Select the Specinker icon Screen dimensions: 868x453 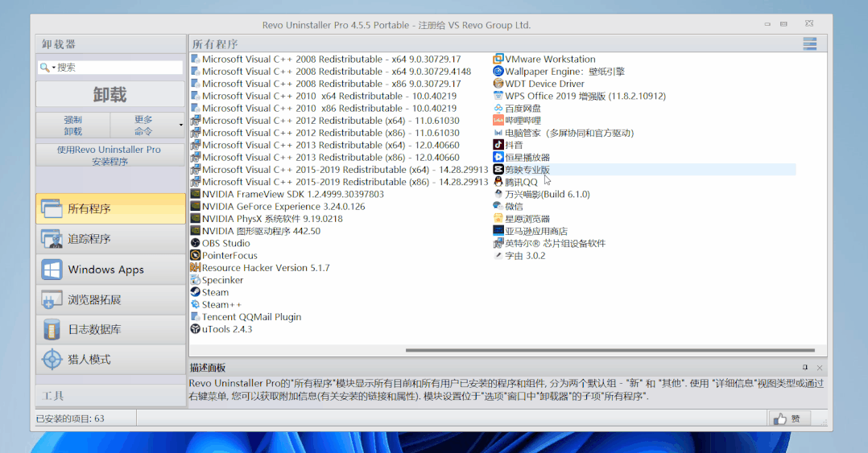tap(195, 280)
